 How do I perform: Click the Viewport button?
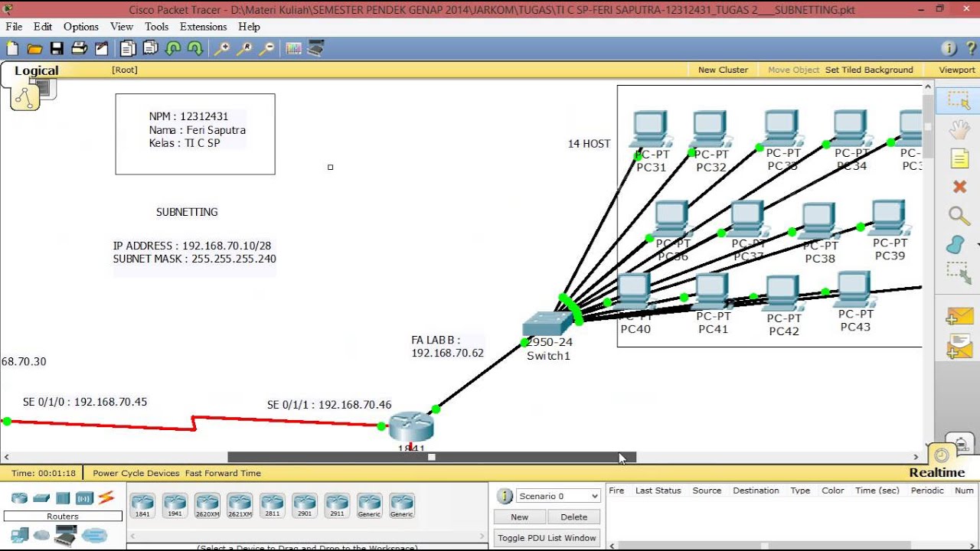coord(957,70)
